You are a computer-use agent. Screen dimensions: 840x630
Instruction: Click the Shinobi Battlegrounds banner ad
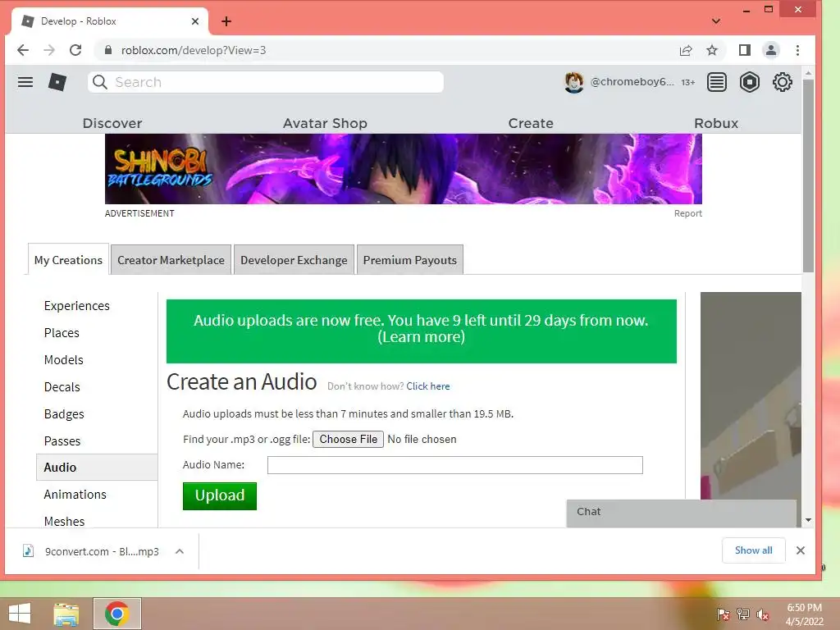[404, 169]
